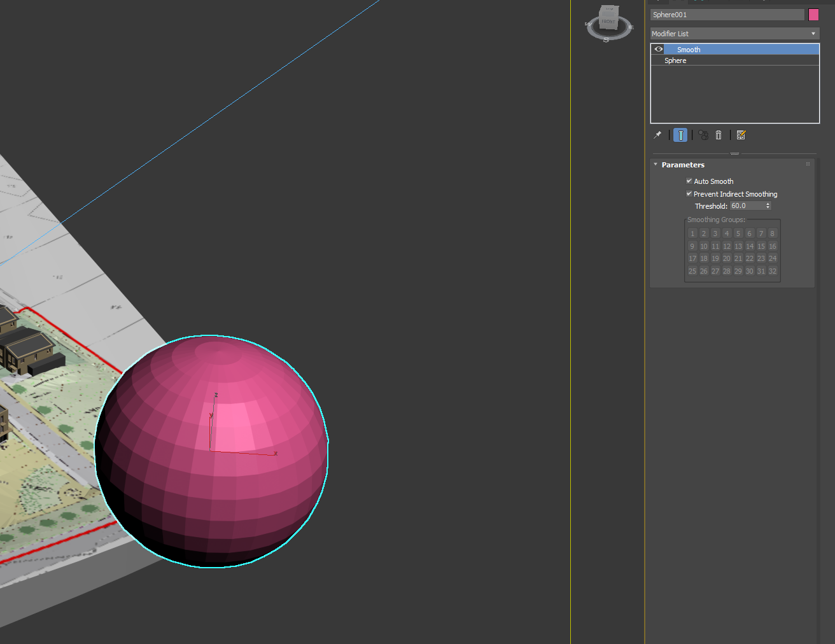Click smoothing group button 32
The height and width of the screenshot is (644, 835).
tap(773, 271)
